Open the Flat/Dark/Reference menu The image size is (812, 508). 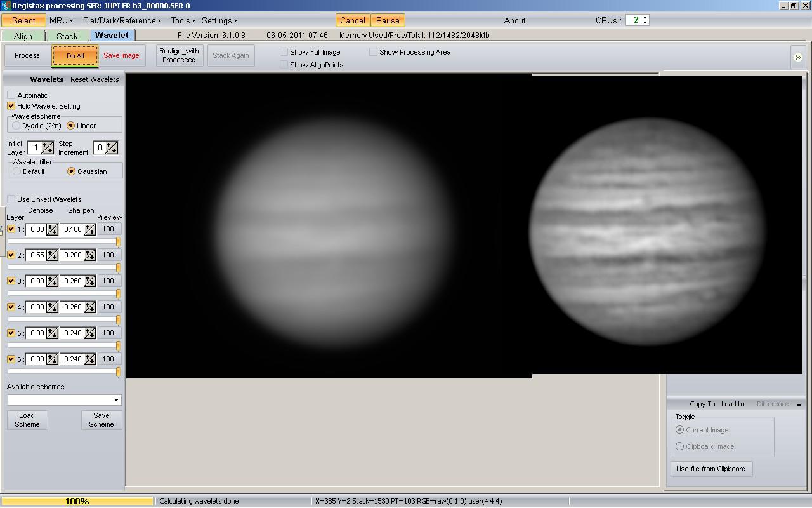click(122, 20)
